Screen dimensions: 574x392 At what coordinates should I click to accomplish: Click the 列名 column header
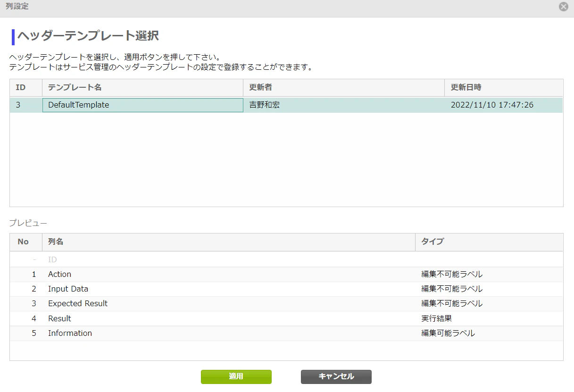click(x=229, y=242)
